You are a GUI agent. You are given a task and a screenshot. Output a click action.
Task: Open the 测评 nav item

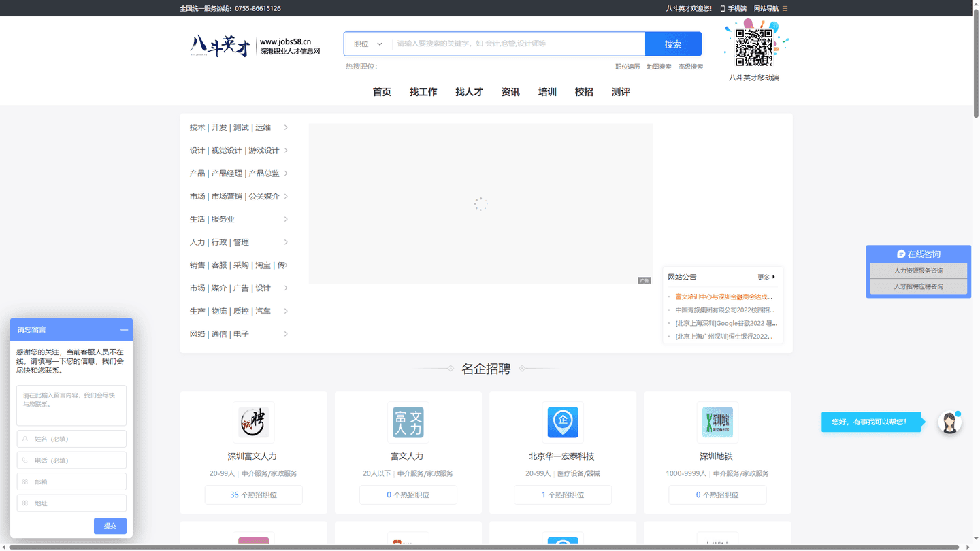[x=621, y=92]
